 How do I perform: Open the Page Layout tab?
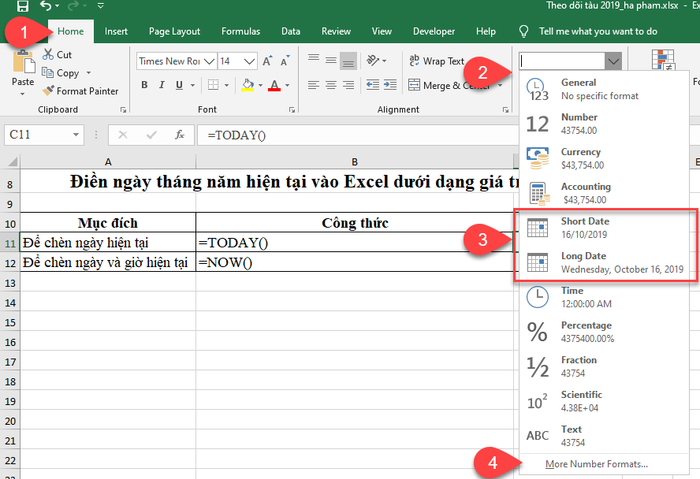point(175,31)
